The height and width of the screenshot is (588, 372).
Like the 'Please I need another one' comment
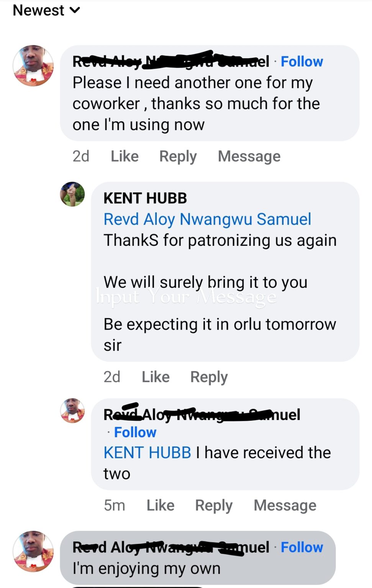click(x=125, y=156)
